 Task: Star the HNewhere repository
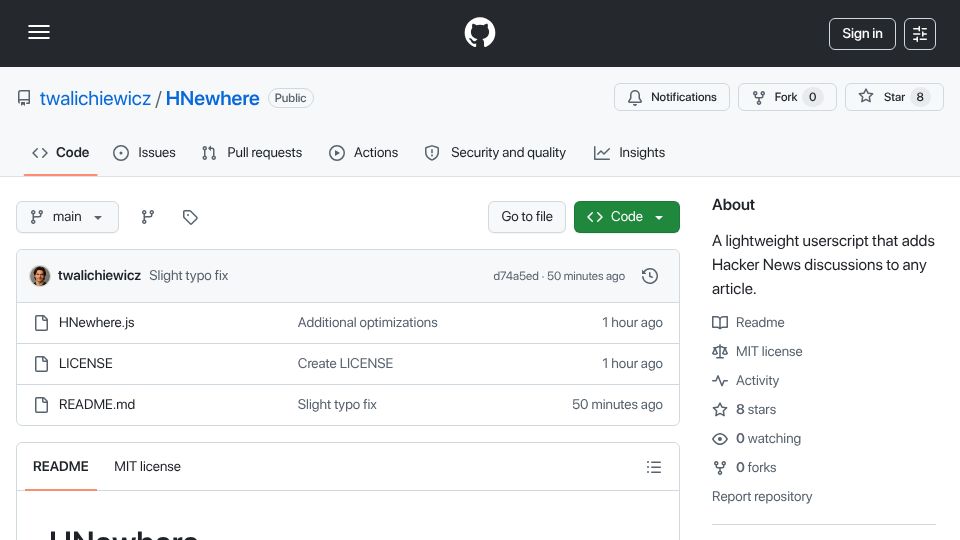coord(894,97)
